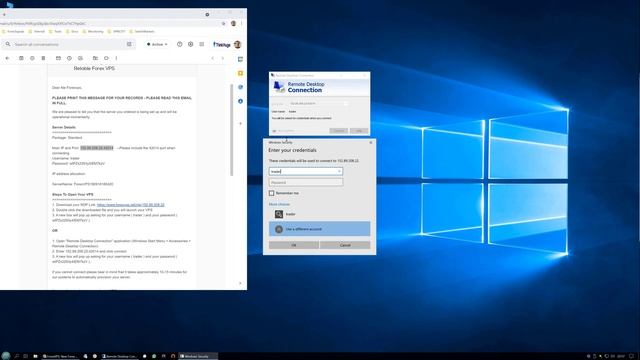
Task: Open taskbar search icon
Action: tap(17, 356)
